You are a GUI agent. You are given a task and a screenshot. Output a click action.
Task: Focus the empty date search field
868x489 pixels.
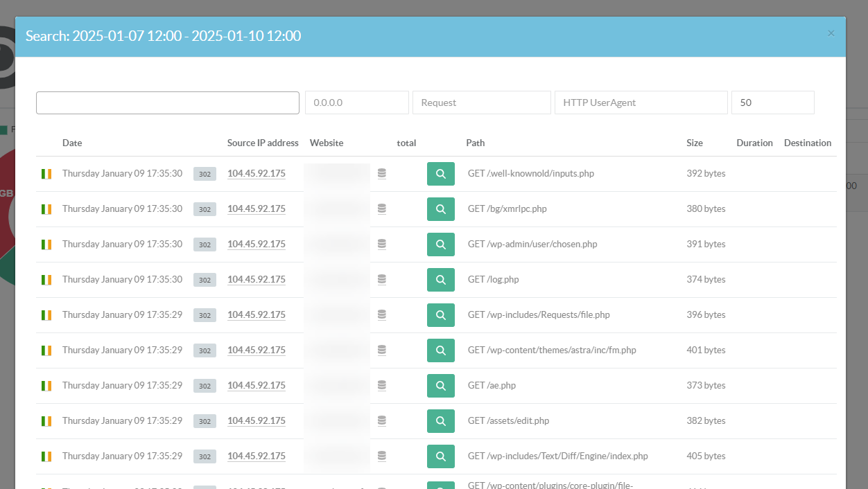click(x=168, y=103)
